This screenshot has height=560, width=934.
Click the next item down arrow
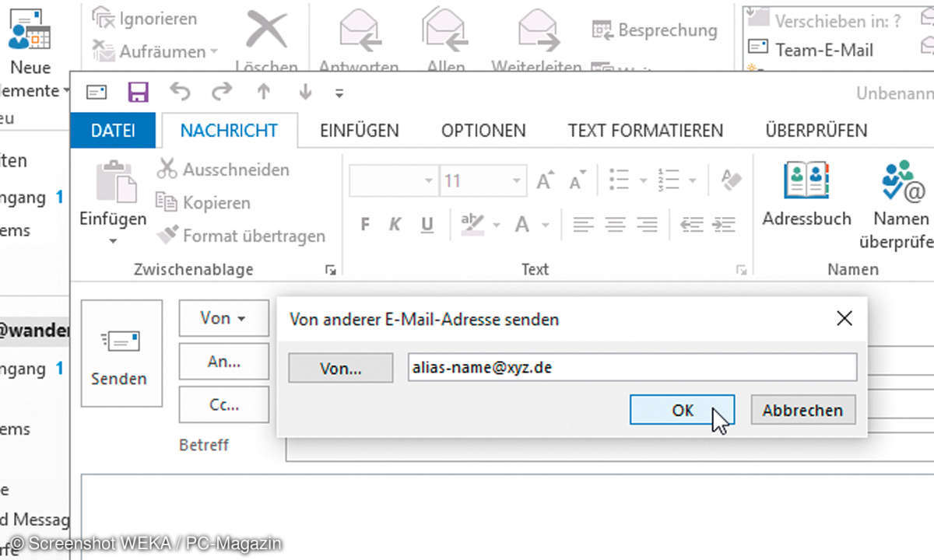tap(304, 92)
